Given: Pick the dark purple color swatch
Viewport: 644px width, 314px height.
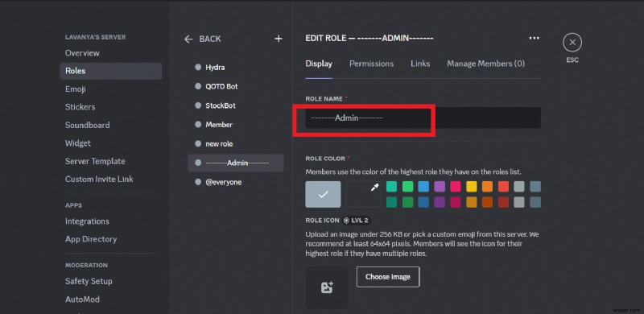Looking at the screenshot, I should point(440,202).
